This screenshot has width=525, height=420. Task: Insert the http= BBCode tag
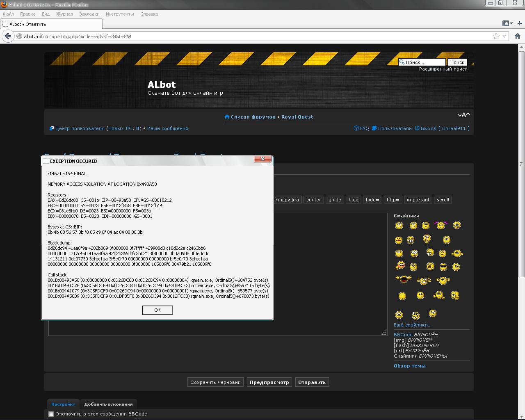tap(393, 200)
